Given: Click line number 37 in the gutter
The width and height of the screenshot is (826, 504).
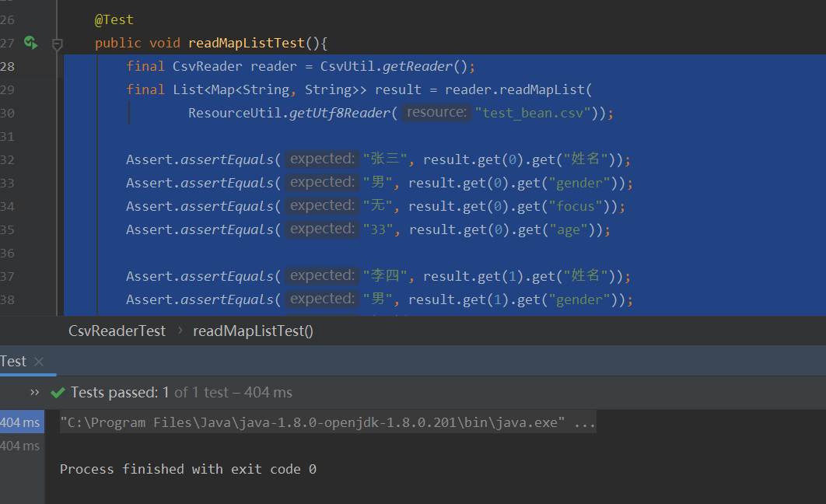Looking at the screenshot, I should click(7, 276).
